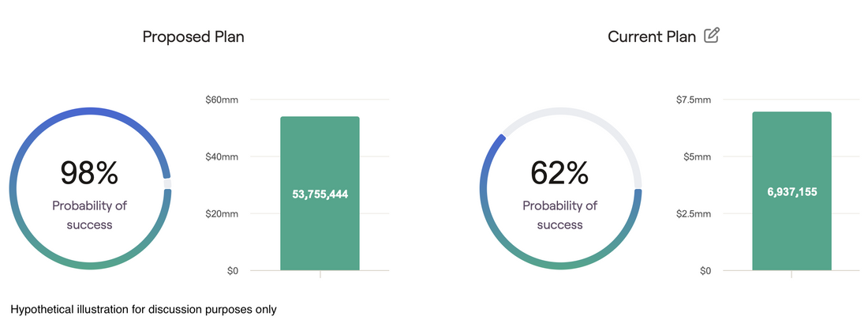
Task: Click the $40mm axis label
Action: [x=222, y=157]
